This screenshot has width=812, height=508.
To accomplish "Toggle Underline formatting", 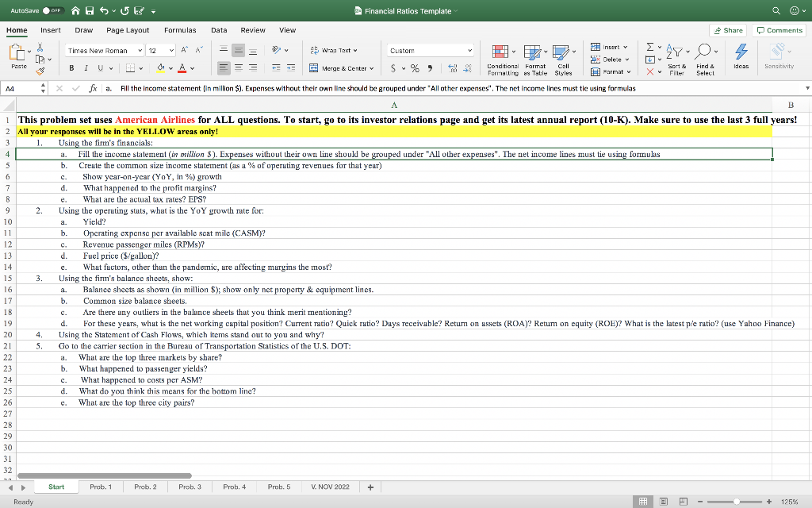I will 101,68.
